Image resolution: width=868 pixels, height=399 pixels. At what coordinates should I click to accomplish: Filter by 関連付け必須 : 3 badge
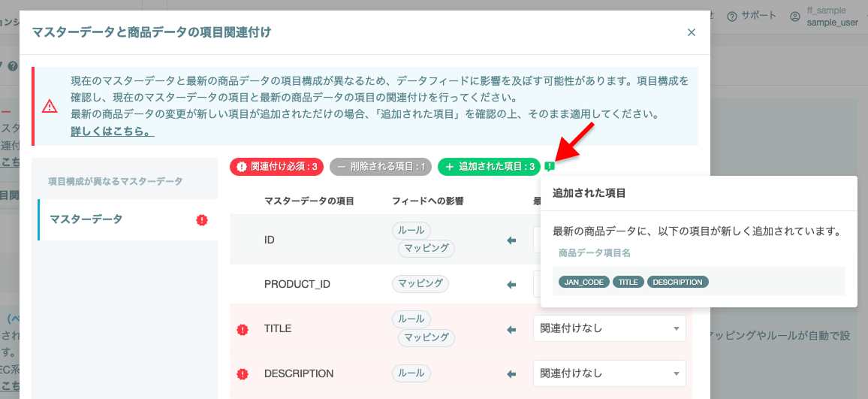tap(276, 166)
